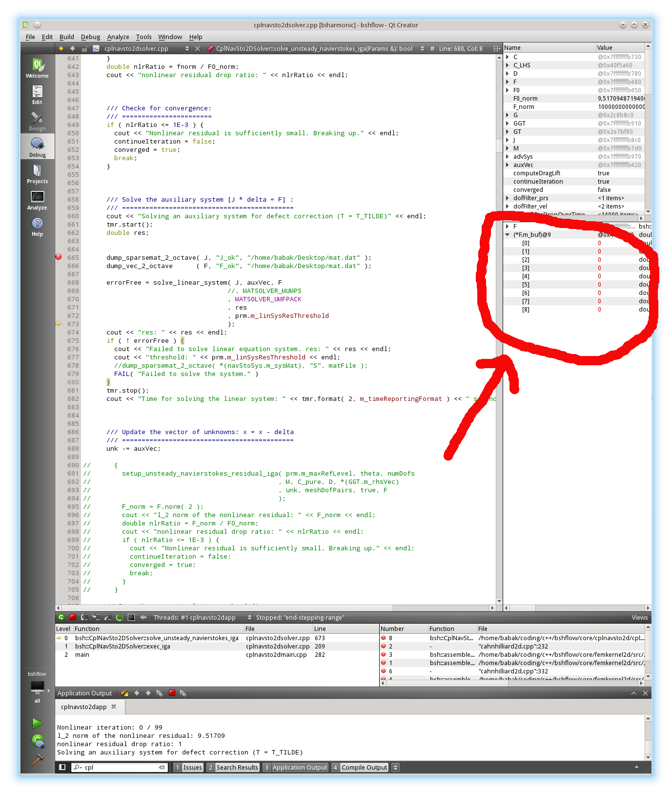The height and width of the screenshot is (795, 672).
Task: Click the debugger Continue icon
Action: pyautogui.click(x=61, y=617)
